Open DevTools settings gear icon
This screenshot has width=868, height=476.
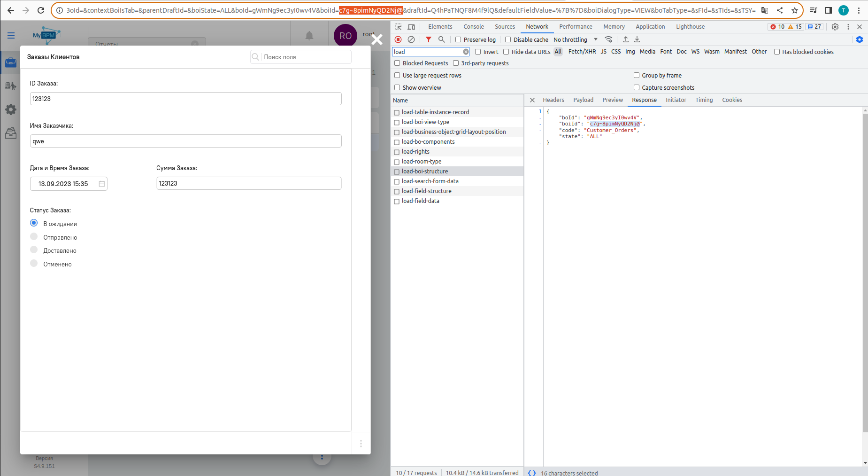[835, 27]
